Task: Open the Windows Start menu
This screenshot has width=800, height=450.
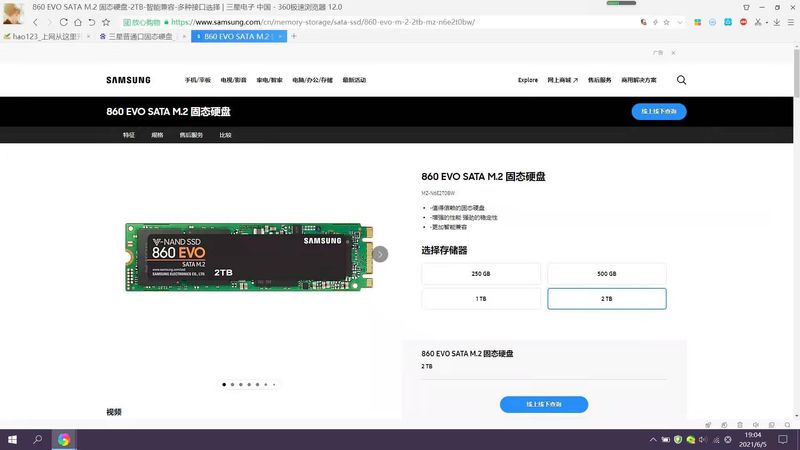Action: point(12,439)
